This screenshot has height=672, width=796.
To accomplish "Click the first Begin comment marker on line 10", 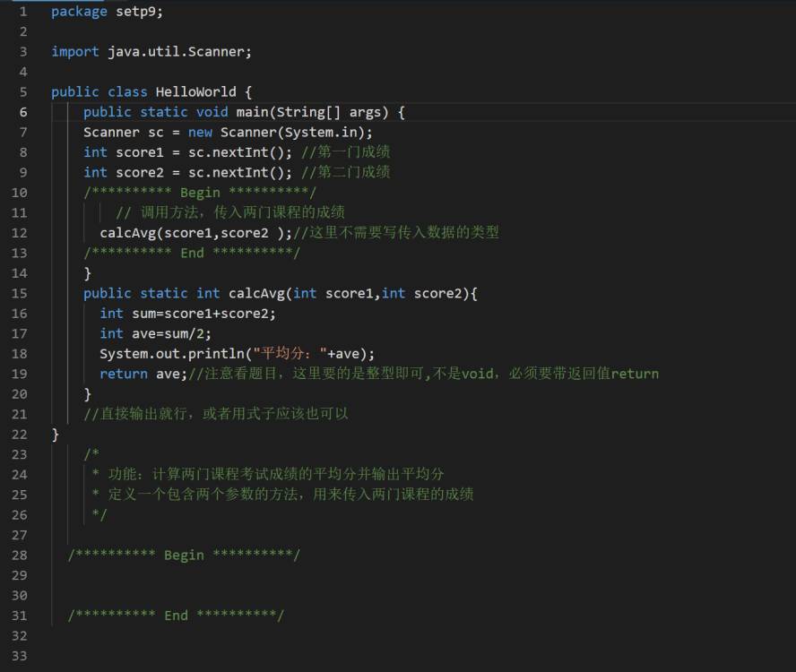I will click(x=200, y=193).
